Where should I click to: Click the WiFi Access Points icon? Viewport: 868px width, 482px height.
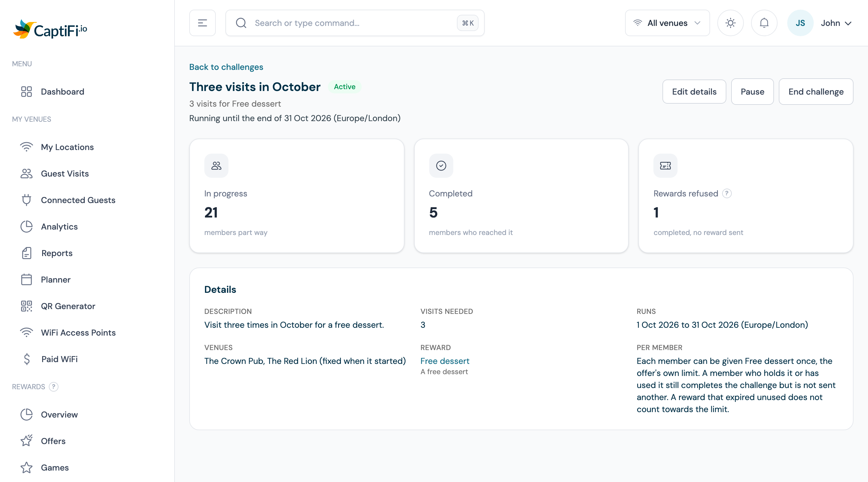26,333
